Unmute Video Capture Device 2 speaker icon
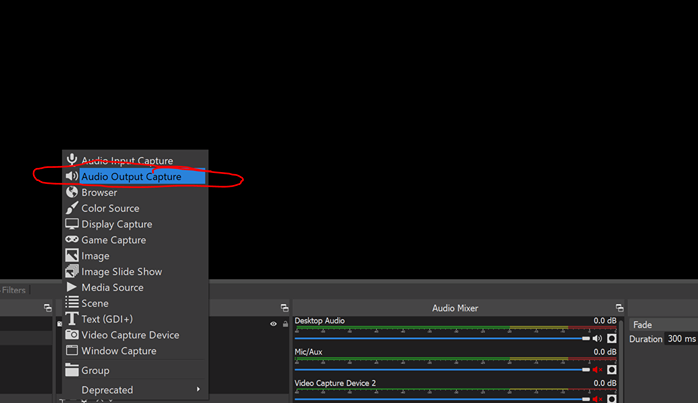The image size is (698, 403). click(597, 399)
